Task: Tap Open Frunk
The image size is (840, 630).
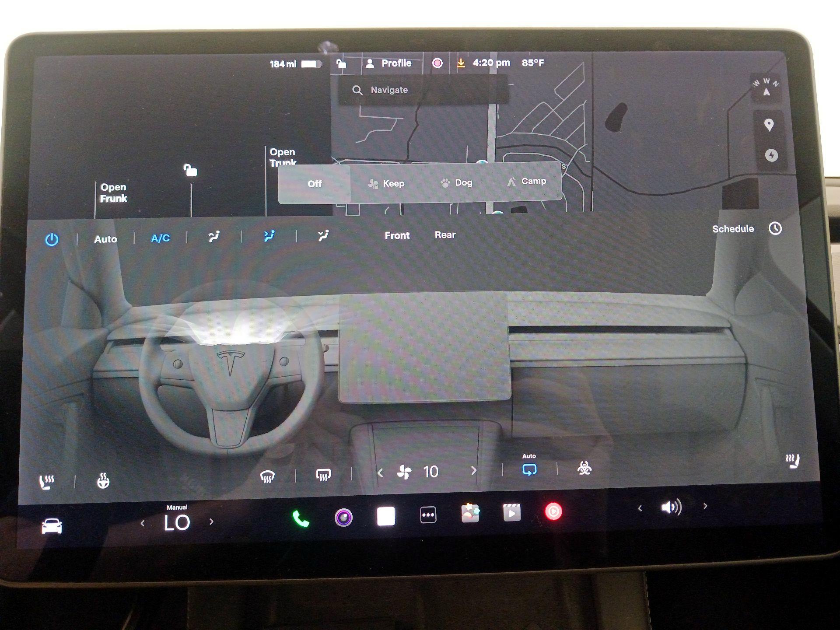Action: point(113,193)
